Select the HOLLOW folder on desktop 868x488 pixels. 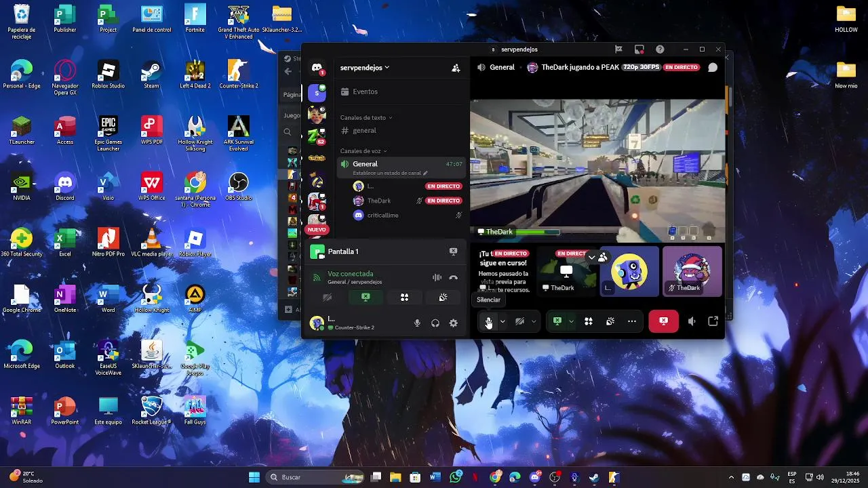click(x=846, y=19)
